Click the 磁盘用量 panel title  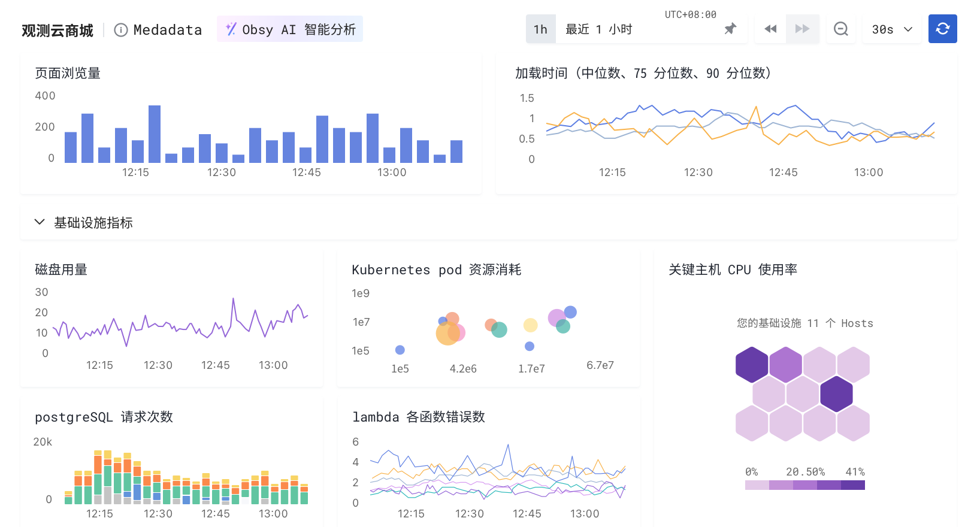(x=61, y=269)
